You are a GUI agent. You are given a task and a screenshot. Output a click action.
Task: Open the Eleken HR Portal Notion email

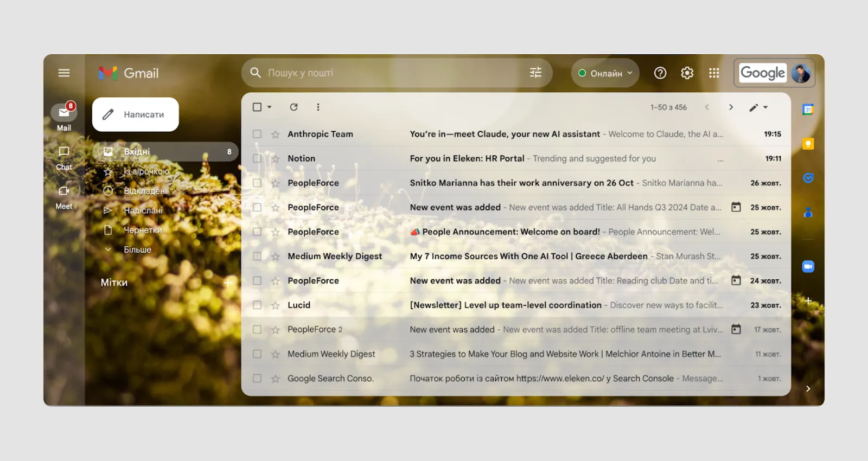click(516, 158)
